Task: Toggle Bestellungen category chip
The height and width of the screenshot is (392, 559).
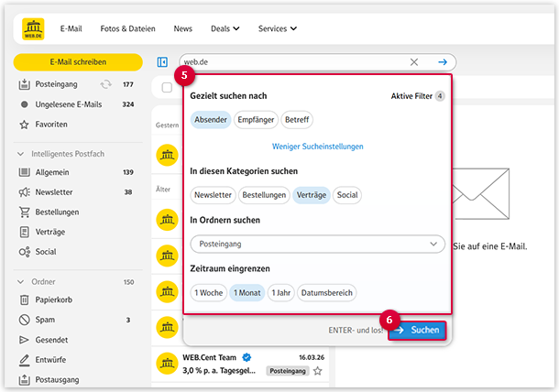Action: coord(264,195)
